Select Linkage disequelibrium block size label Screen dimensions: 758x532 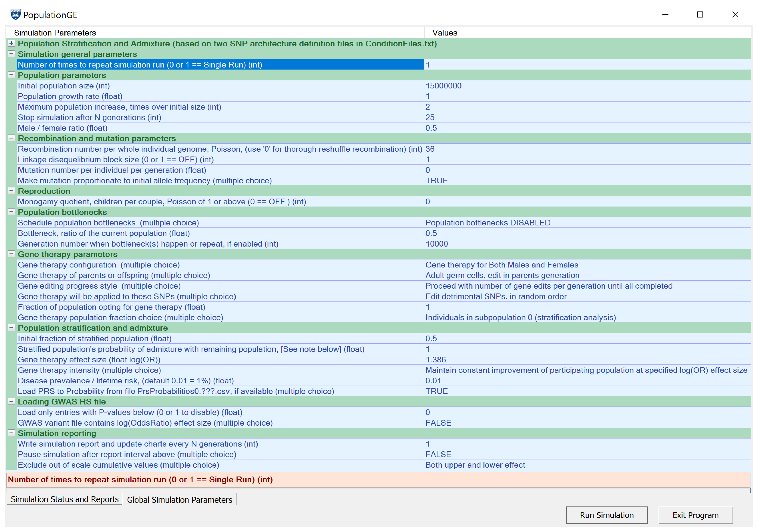(x=220, y=160)
